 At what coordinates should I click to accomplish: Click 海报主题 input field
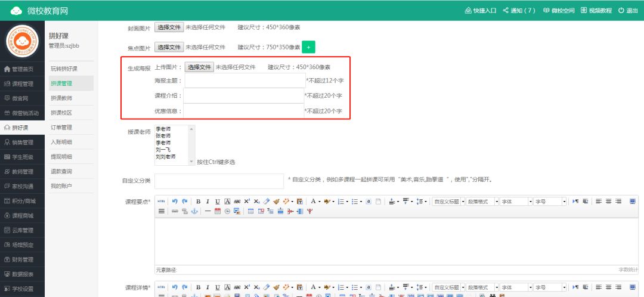click(245, 81)
